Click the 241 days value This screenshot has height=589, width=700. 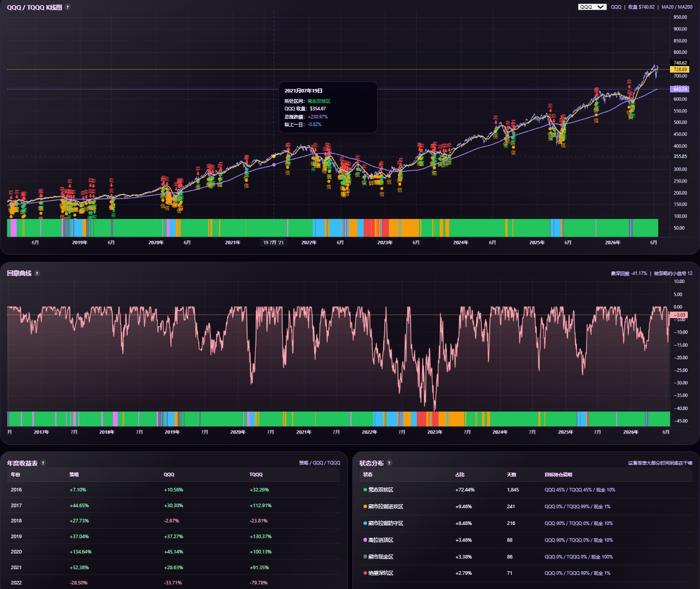point(511,507)
